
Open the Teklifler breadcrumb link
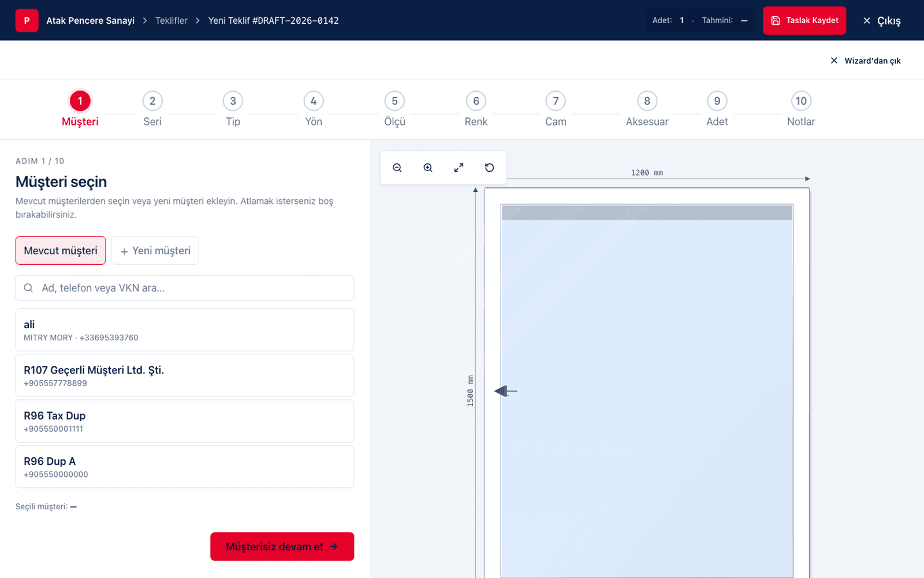click(172, 20)
